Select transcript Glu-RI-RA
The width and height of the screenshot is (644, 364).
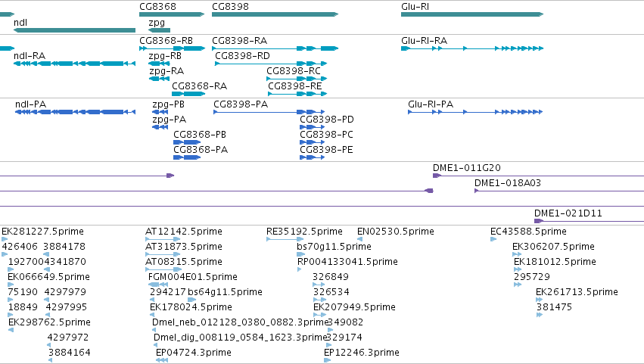point(424,41)
